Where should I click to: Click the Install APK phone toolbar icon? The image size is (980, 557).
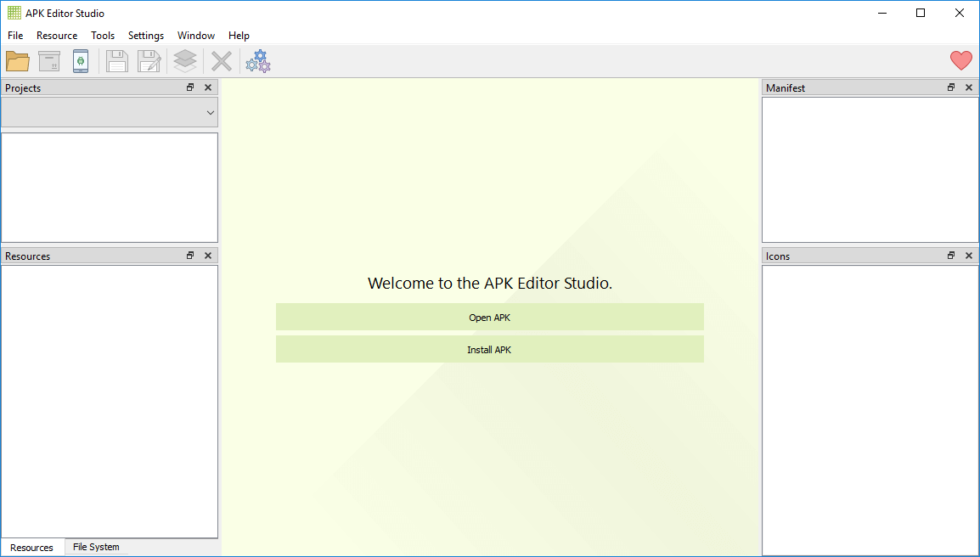[x=81, y=61]
